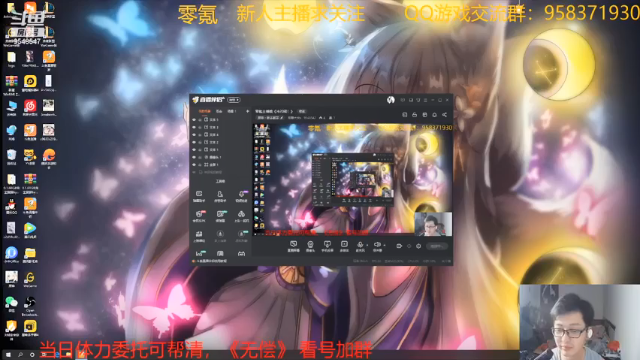The height and width of the screenshot is (360, 640).
Task: Open stream settings gear icon
Action: 419,246
